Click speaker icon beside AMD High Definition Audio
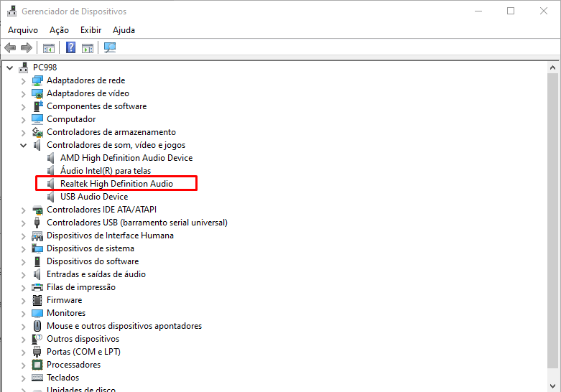The image size is (561, 392). [x=51, y=158]
